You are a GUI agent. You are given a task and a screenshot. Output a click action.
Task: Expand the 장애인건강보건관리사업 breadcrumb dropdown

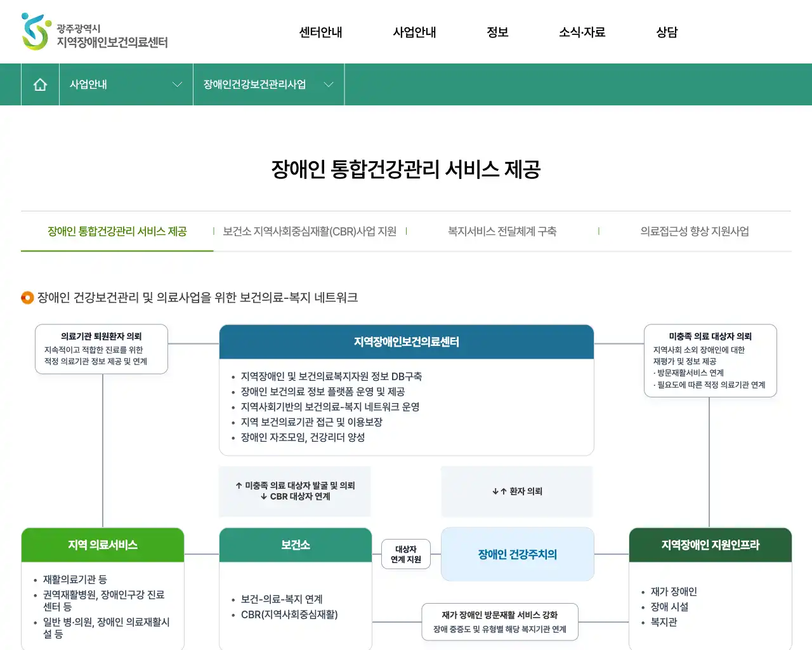coord(268,84)
